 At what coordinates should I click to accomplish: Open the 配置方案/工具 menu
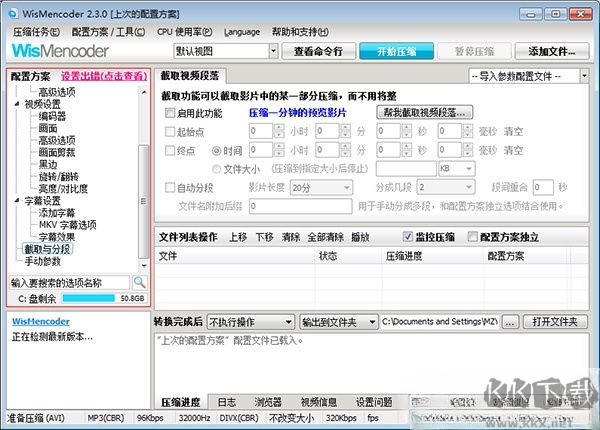108,32
